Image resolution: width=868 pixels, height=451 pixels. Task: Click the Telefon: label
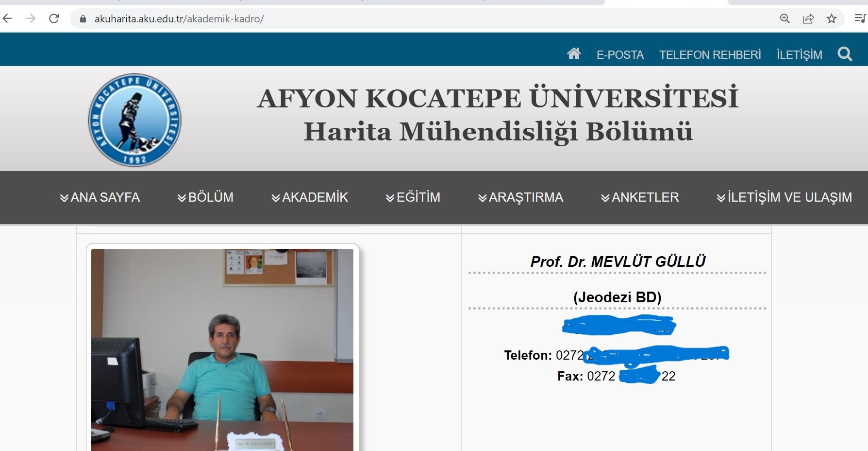pyautogui.click(x=528, y=355)
